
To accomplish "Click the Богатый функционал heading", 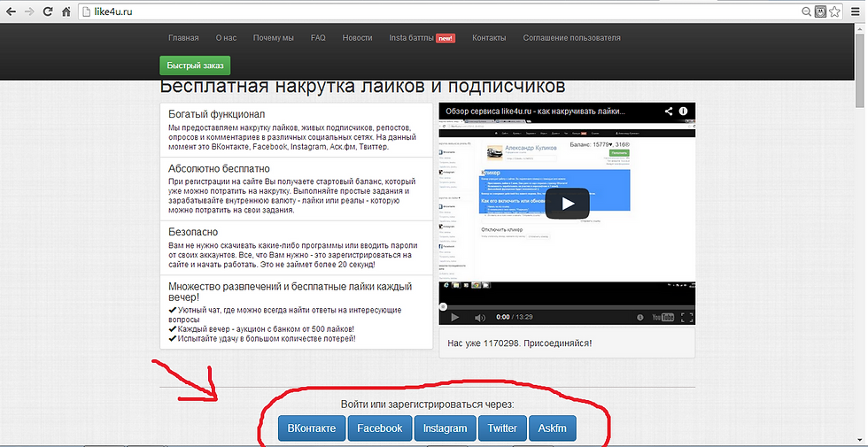I will tap(216, 114).
